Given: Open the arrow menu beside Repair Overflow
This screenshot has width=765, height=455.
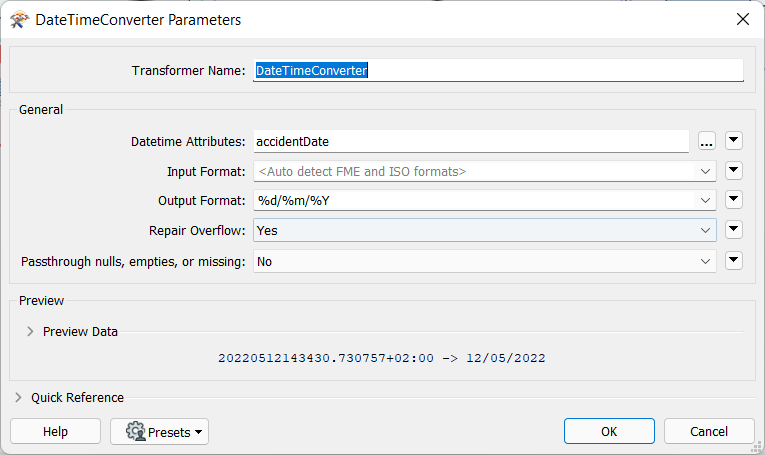Looking at the screenshot, I should pos(733,230).
